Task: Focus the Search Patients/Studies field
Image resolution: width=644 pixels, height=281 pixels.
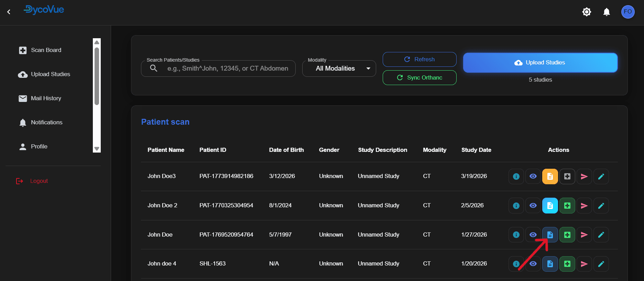Action: pos(218,69)
